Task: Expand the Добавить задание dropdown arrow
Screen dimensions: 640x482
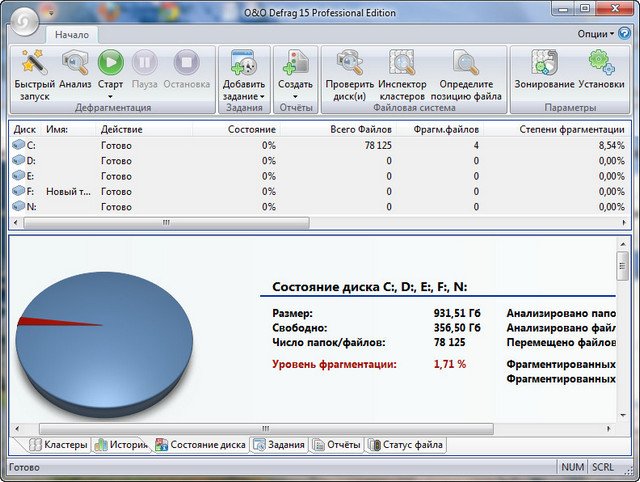Action: pyautogui.click(x=262, y=97)
